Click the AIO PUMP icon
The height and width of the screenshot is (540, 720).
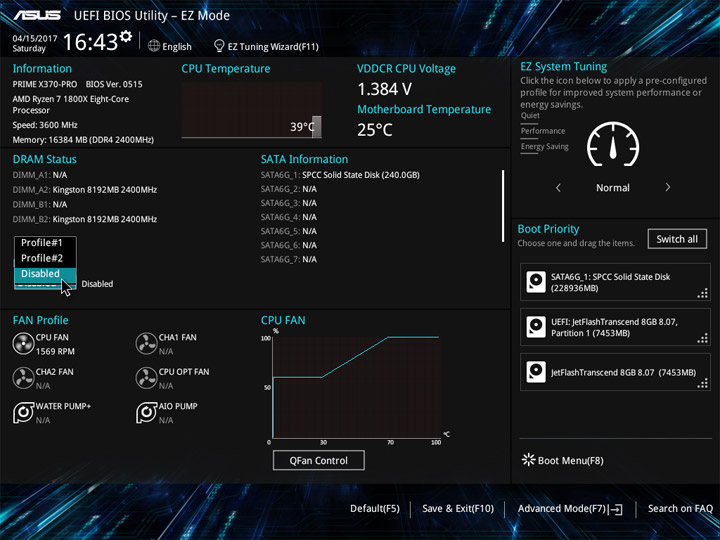(x=146, y=412)
